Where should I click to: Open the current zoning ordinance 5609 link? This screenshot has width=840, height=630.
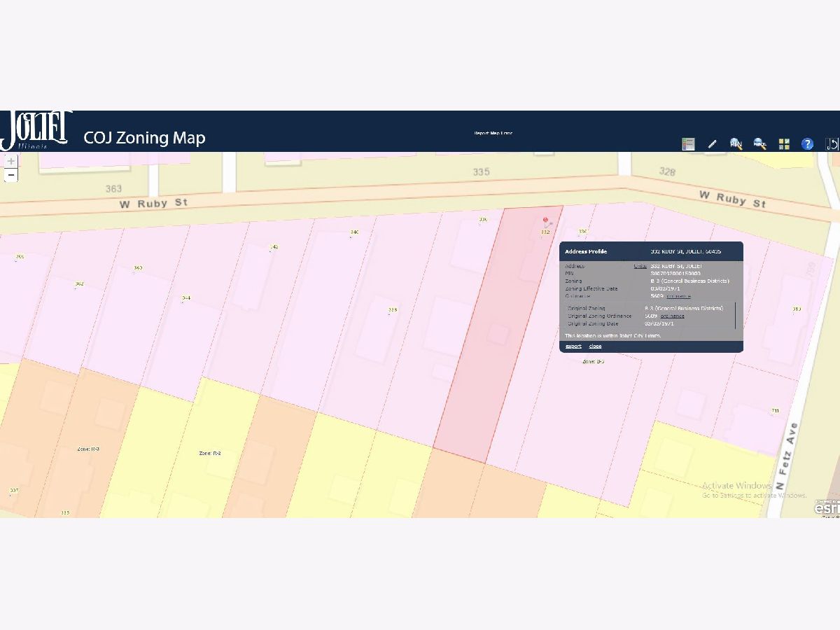[678, 296]
